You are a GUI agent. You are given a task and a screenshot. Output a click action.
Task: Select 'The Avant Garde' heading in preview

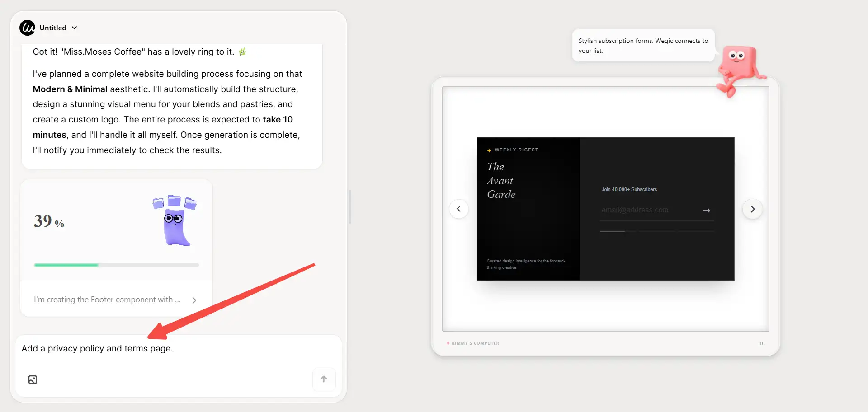pos(501,180)
